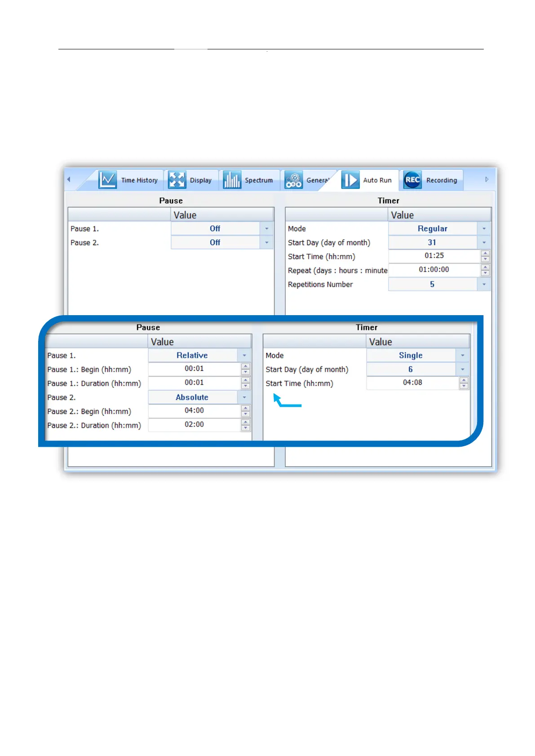The height and width of the screenshot is (756, 535).
Task: Click the Time History graph icon
Action: pos(107,180)
